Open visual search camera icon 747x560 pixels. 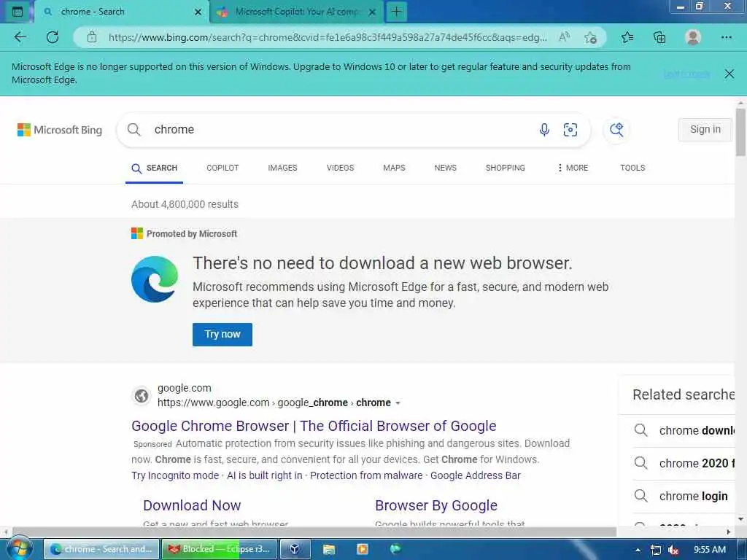570,130
